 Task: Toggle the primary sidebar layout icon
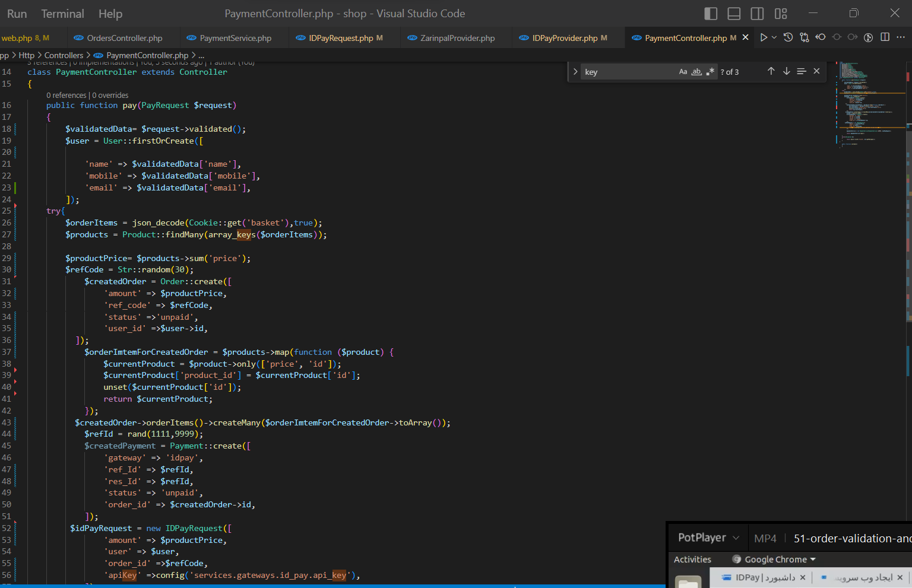tap(711, 14)
